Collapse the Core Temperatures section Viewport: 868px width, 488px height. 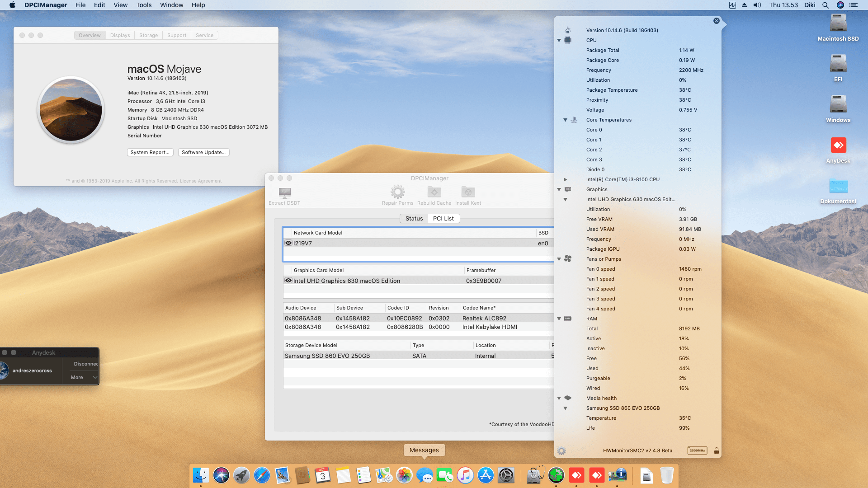[x=565, y=120]
